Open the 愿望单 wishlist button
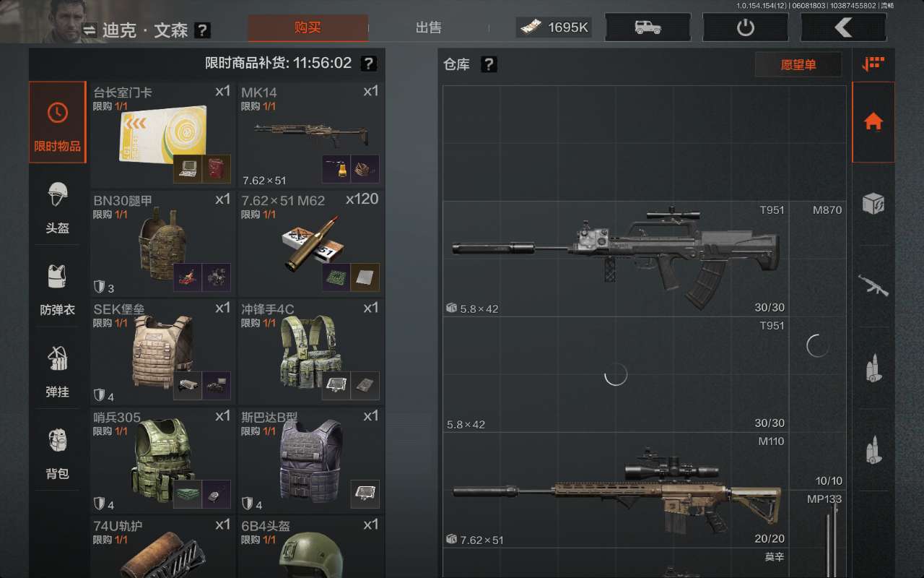 (x=798, y=64)
